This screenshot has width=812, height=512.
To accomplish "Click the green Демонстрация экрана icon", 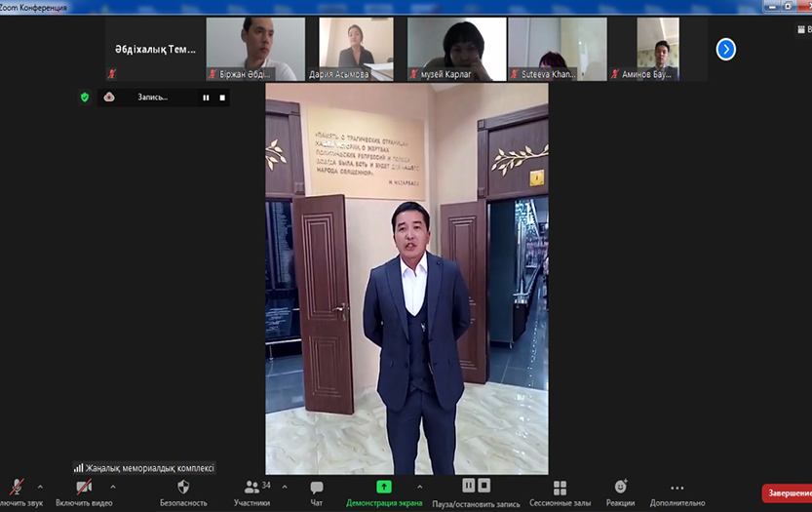I will point(384,487).
